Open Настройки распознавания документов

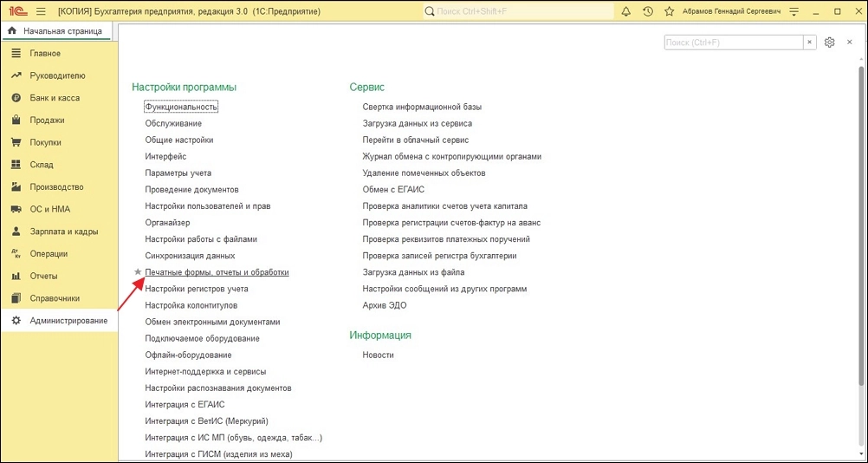[218, 388]
